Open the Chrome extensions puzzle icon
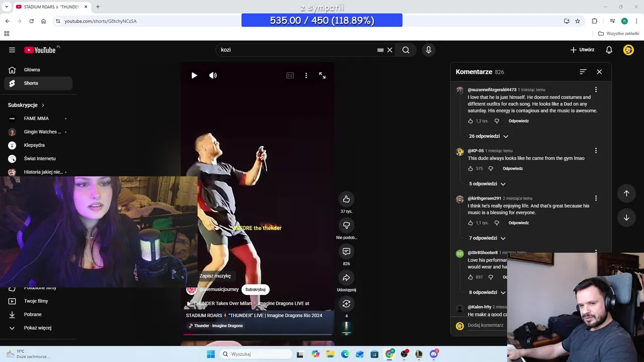 595,21
